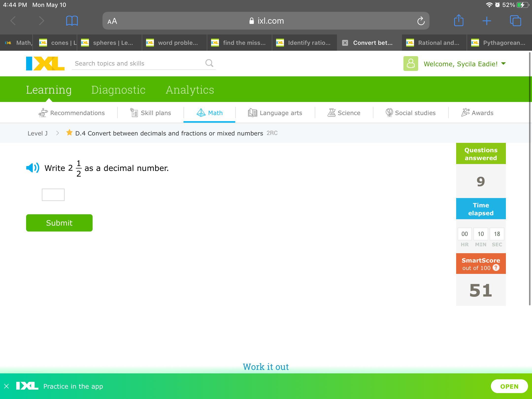The image size is (532, 399).
Task: Expand the Work it out section
Action: [x=266, y=367]
